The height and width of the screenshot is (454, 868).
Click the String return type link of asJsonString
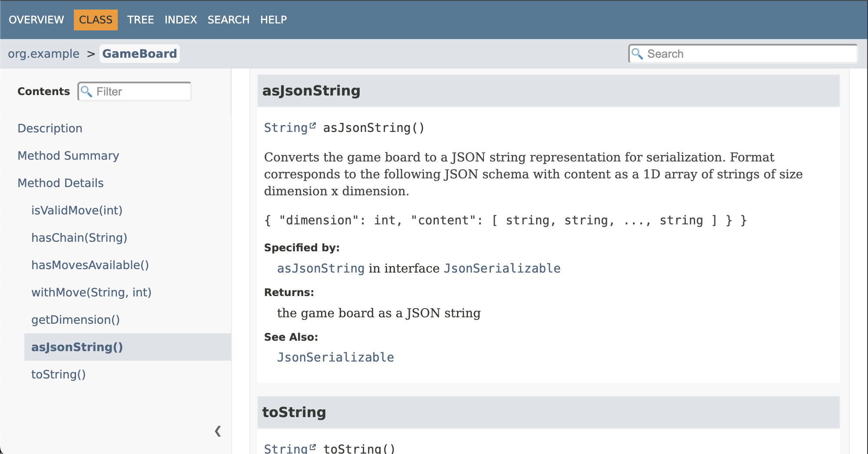pos(286,128)
